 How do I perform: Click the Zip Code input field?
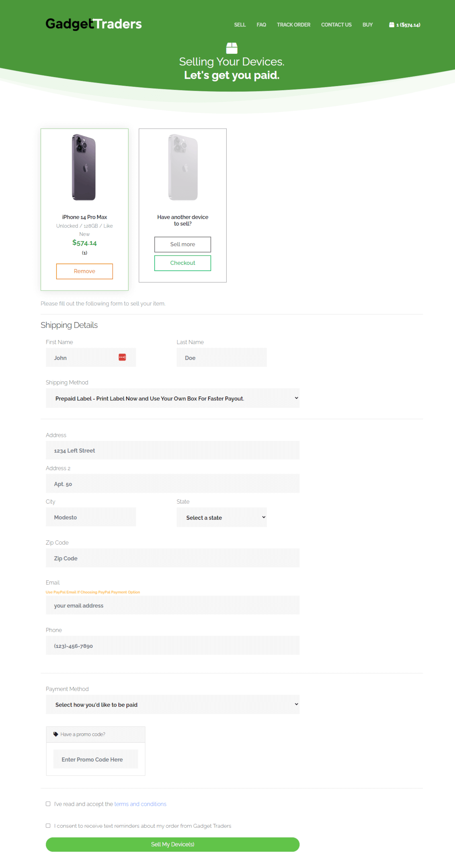tap(172, 558)
